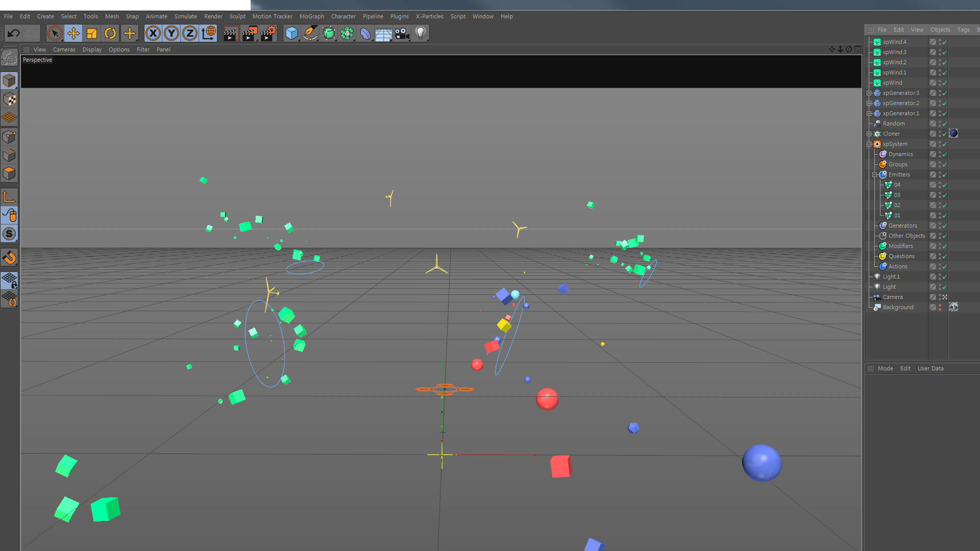Select the Modifiers folder
Screen dimensions: 980x551
point(900,246)
